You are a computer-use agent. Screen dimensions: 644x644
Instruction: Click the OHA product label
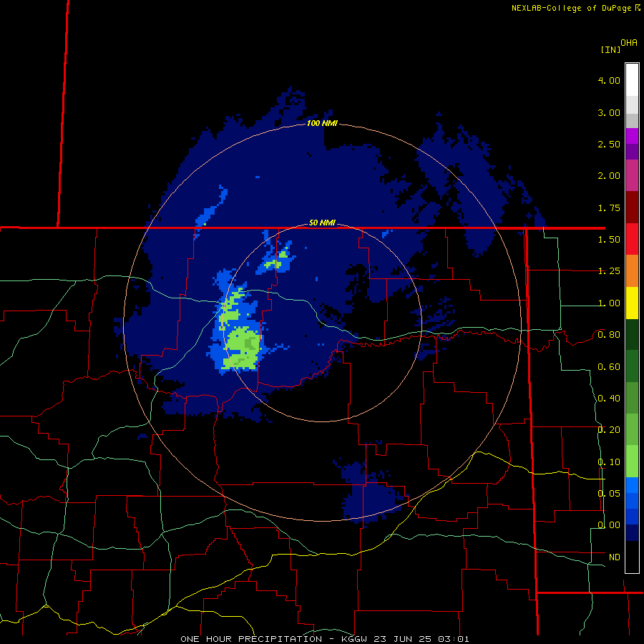tap(629, 43)
